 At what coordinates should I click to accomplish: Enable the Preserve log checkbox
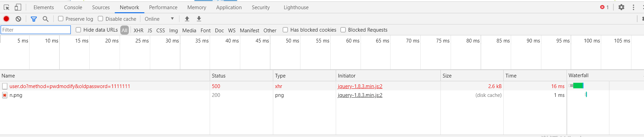[61, 19]
